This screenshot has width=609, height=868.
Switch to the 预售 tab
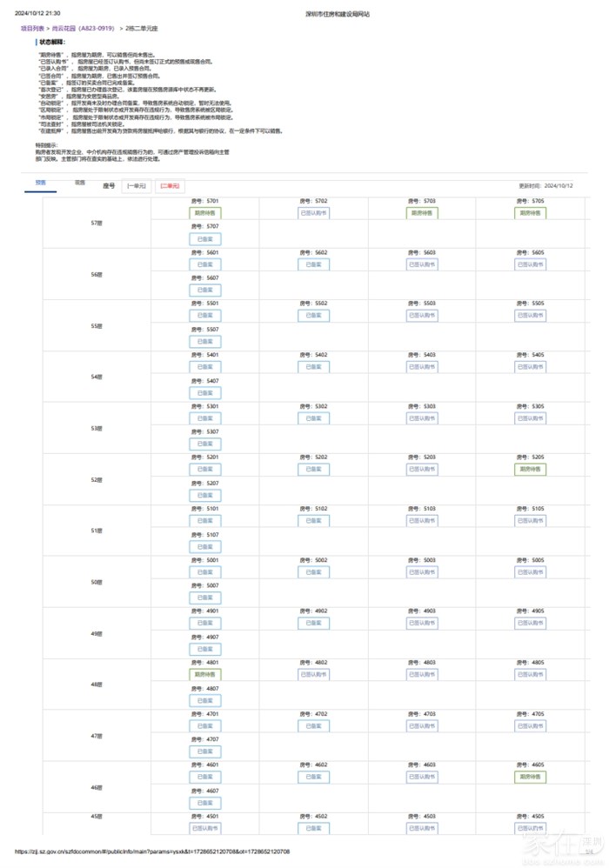[41, 184]
